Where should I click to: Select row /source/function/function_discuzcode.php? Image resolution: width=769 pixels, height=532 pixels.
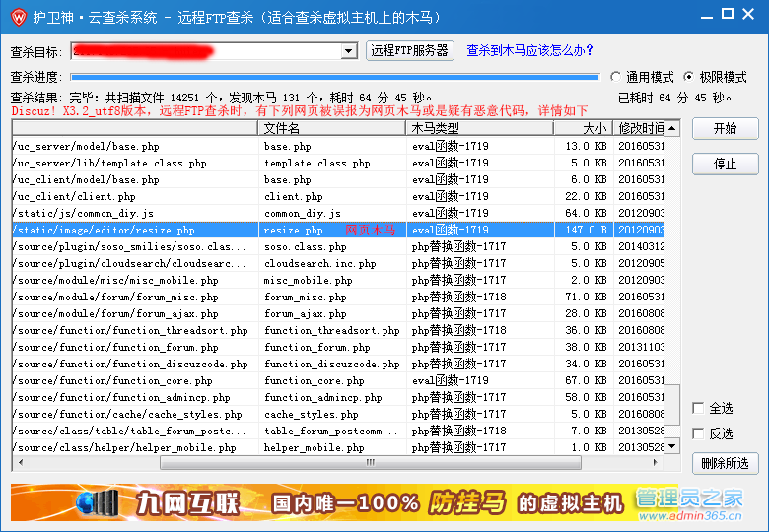point(338,364)
